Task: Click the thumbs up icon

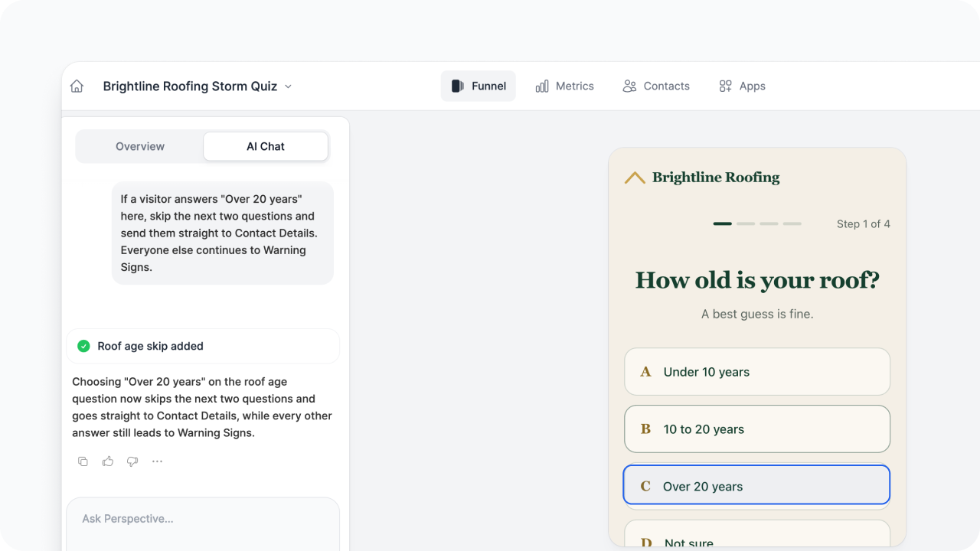Action: point(108,461)
